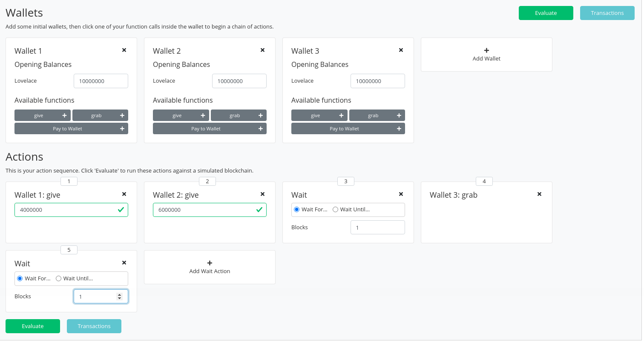This screenshot has width=644, height=343.
Task: Remove Wallet 1 using its X icon
Action: pos(124,50)
